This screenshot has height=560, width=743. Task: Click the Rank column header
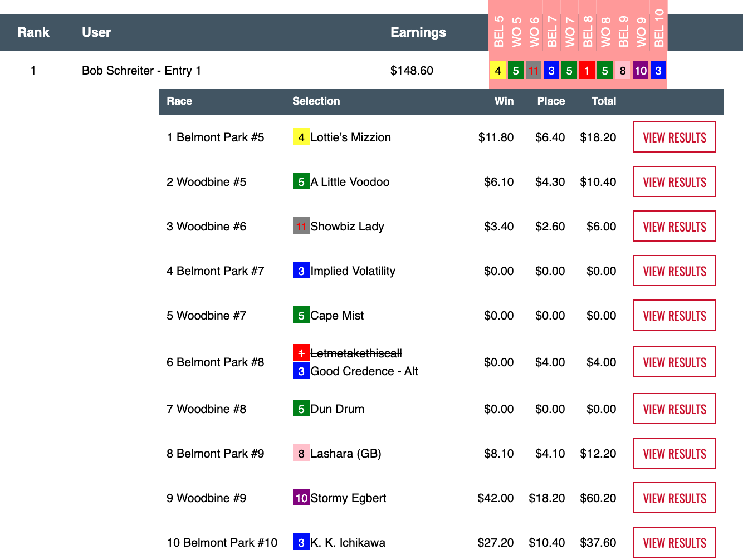point(33,32)
